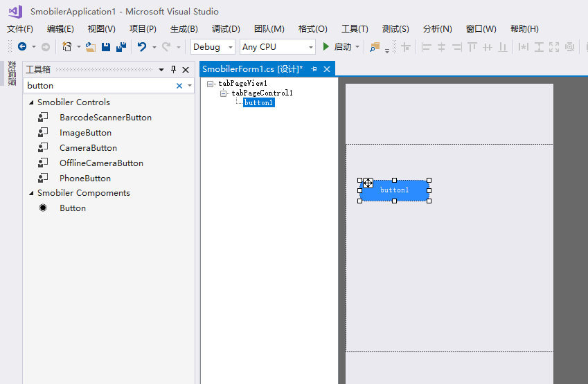Open the Navigate Backward history dropdown

point(34,47)
